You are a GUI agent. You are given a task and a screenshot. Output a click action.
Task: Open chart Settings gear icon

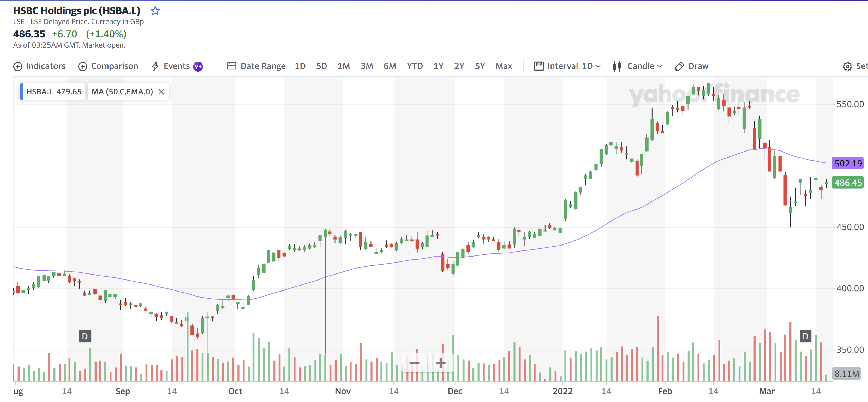(x=847, y=66)
